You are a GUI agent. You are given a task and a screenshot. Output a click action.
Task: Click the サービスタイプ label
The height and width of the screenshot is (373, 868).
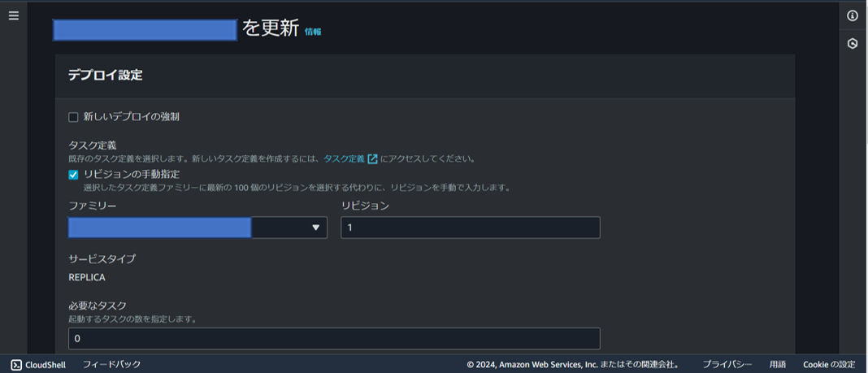click(x=102, y=258)
